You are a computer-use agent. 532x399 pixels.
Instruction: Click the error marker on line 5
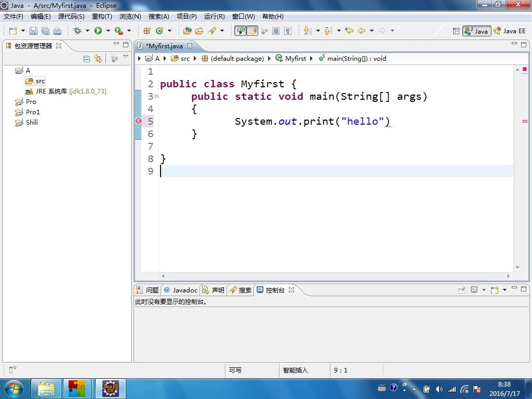[x=138, y=121]
